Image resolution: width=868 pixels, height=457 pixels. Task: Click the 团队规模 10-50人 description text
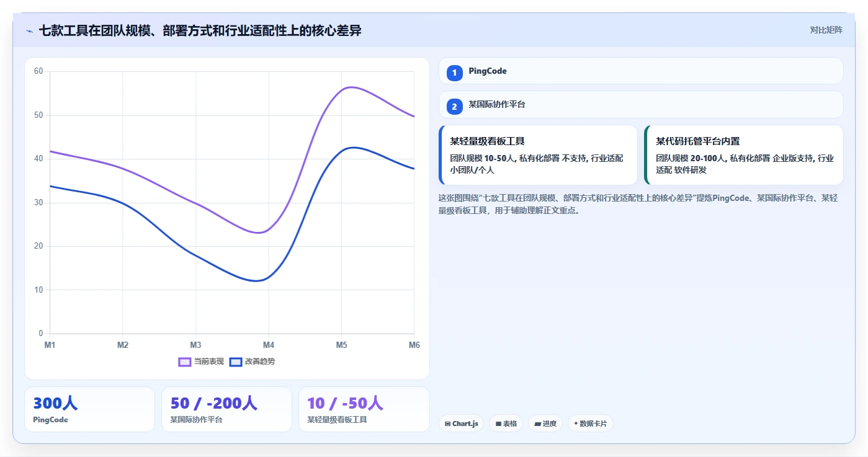tap(537, 164)
